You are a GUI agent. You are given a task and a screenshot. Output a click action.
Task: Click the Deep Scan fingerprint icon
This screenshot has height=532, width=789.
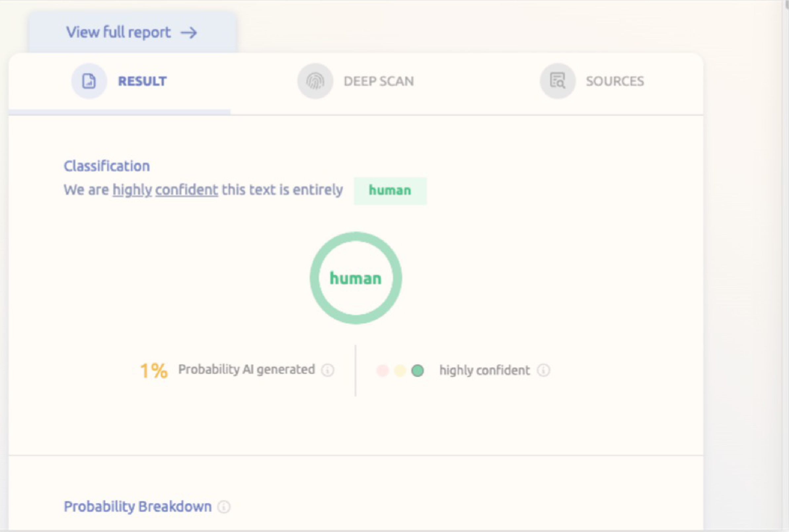pyautogui.click(x=315, y=81)
